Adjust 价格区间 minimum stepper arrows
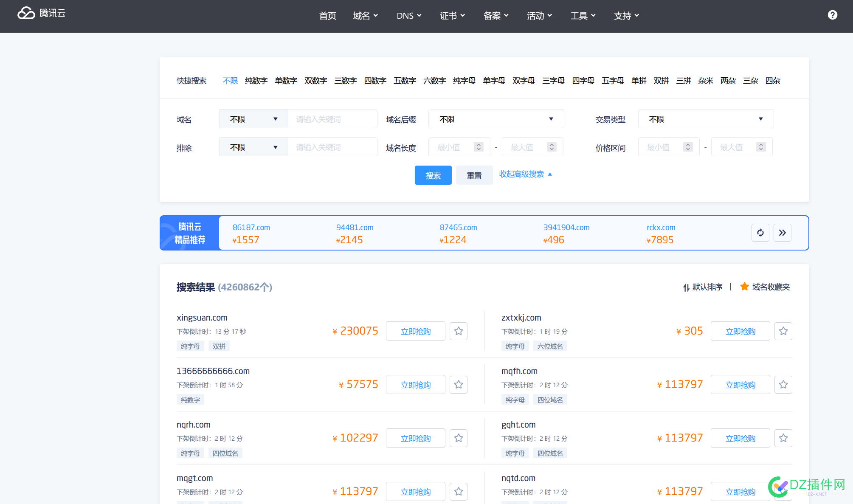Image resolution: width=853 pixels, height=504 pixels. (688, 147)
